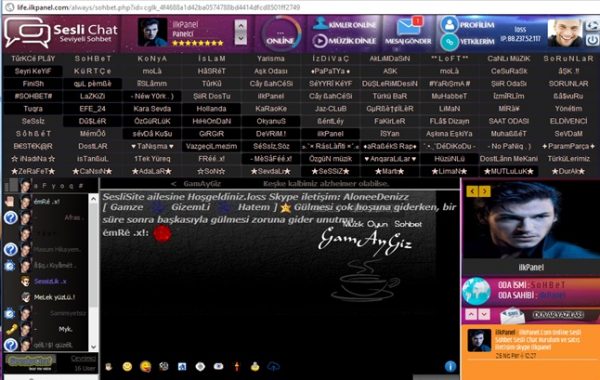Viewport: 600px width, 380px height.
Task: Open the Mesaj Gönder envelope icon
Action: coord(408,28)
